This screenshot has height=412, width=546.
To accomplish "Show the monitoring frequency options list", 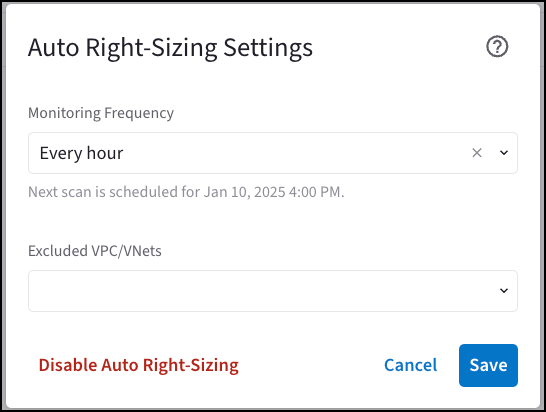I will coord(504,153).
